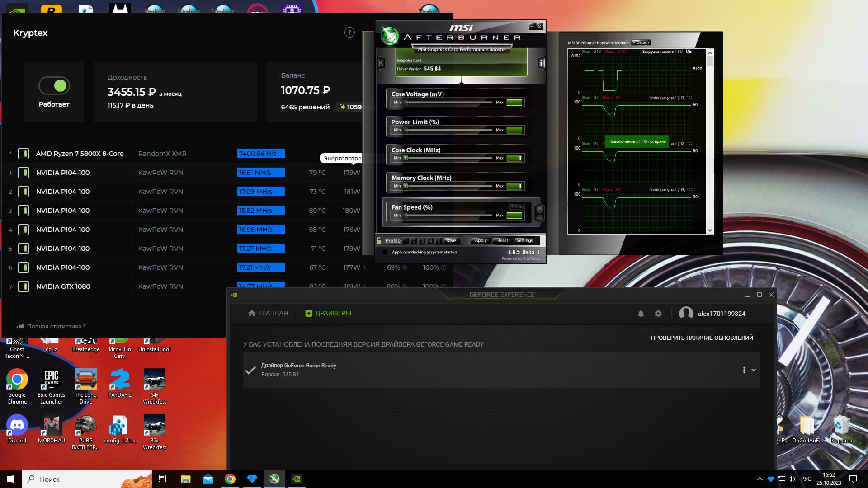Click the Core Clock value field
868x488 pixels.
(x=514, y=158)
